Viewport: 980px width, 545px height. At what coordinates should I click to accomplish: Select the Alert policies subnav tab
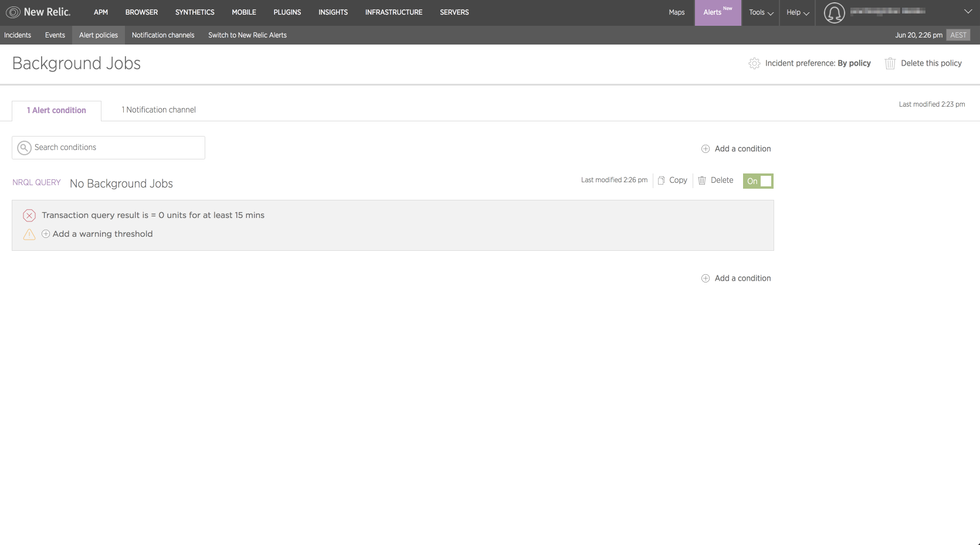coord(99,35)
